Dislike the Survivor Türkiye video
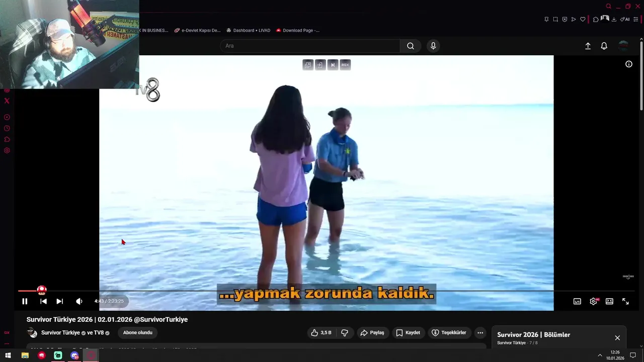The image size is (644, 362). click(345, 332)
